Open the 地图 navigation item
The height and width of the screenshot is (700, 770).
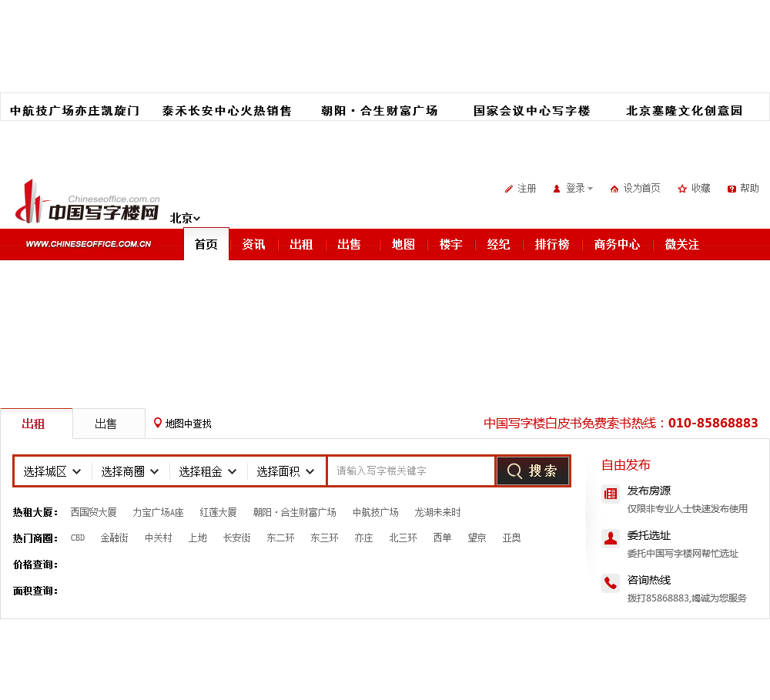[403, 244]
